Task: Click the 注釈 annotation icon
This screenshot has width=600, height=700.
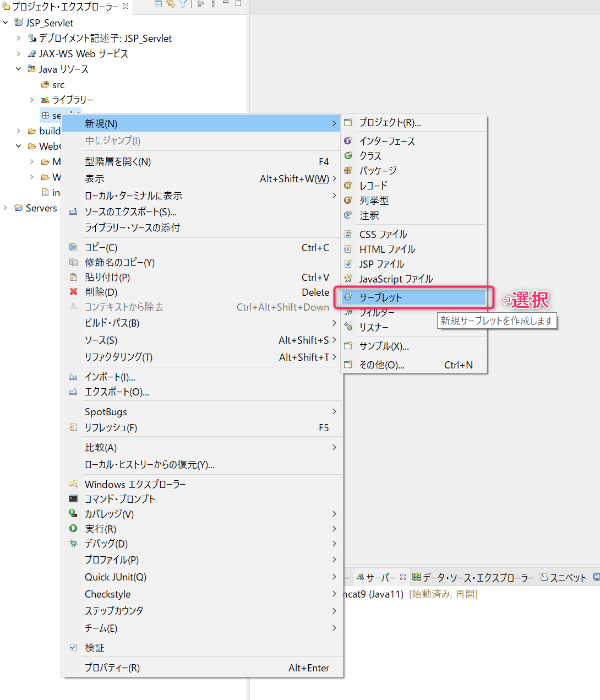Action: tap(348, 215)
